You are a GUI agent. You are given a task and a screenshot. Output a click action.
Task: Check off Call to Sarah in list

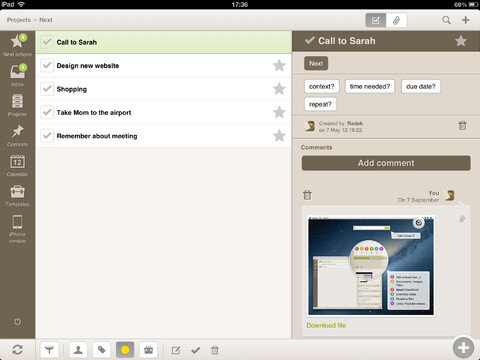(47, 42)
